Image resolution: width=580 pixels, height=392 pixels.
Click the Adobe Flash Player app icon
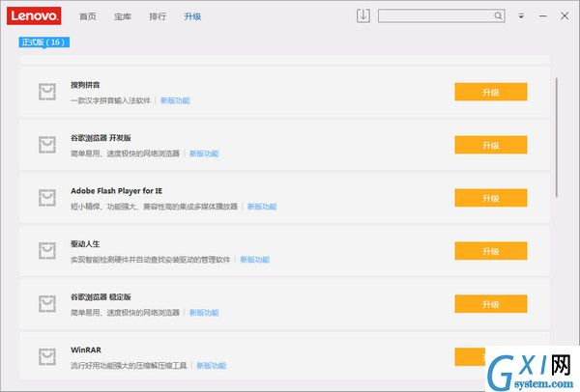pyautogui.click(x=47, y=198)
